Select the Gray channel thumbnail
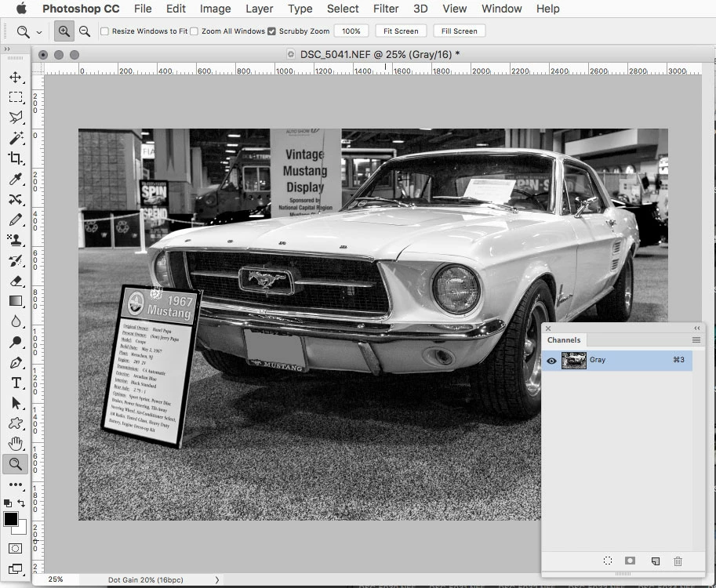Image resolution: width=716 pixels, height=588 pixels. (x=574, y=361)
